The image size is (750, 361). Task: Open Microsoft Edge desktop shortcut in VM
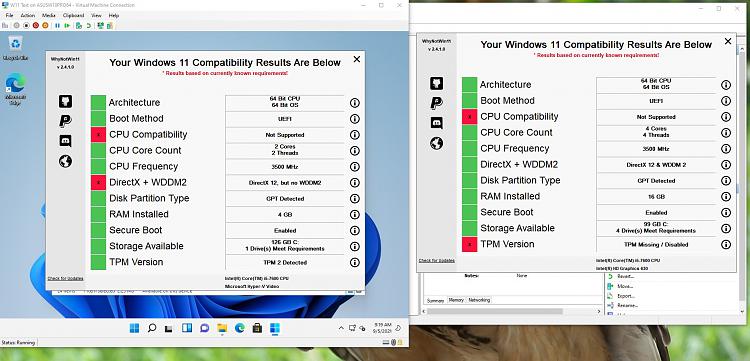[x=15, y=89]
